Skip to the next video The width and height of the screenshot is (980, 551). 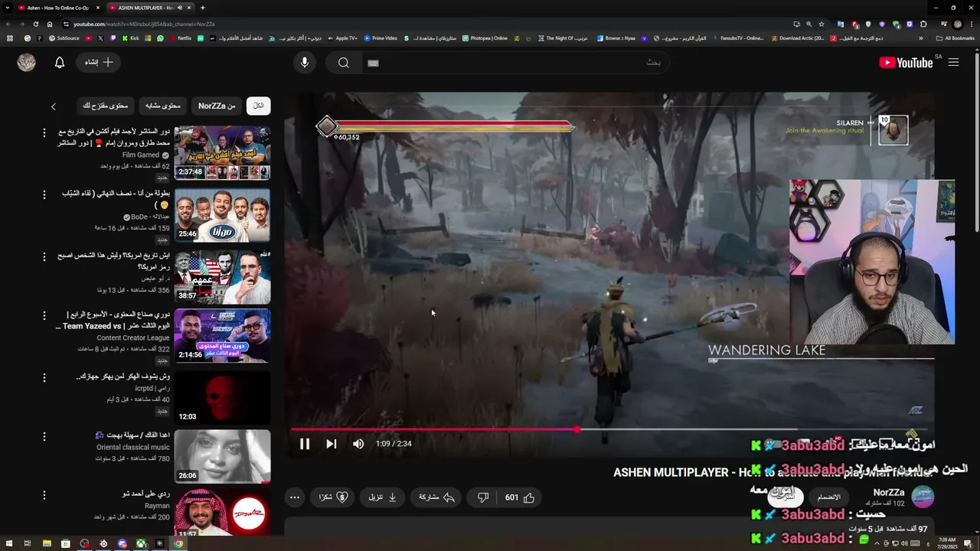332,444
